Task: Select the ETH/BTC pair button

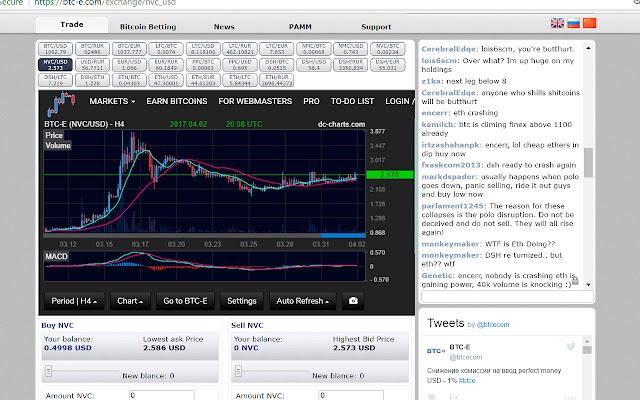Action: click(x=129, y=80)
